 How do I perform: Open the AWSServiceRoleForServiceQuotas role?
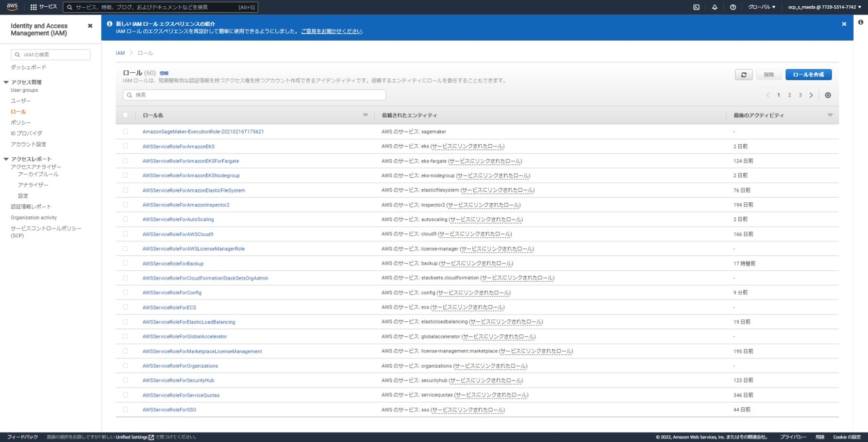point(181,395)
